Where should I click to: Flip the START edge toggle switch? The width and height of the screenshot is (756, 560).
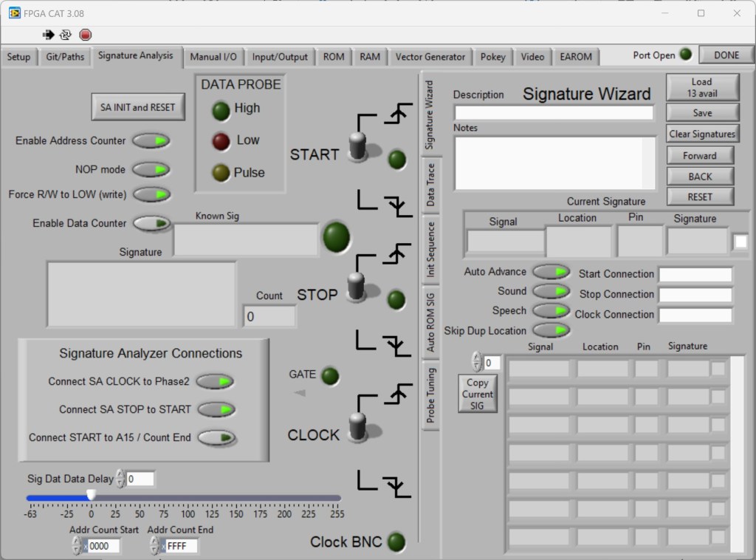[358, 146]
